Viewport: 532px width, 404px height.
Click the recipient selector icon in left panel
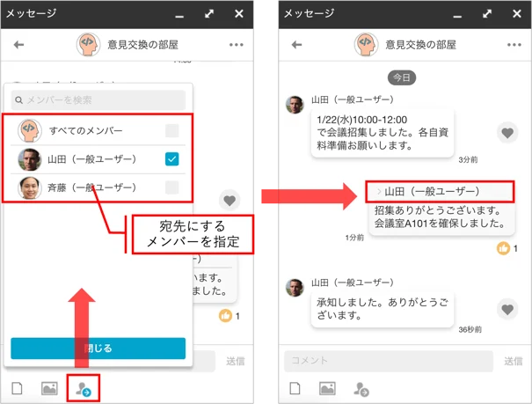tap(84, 389)
